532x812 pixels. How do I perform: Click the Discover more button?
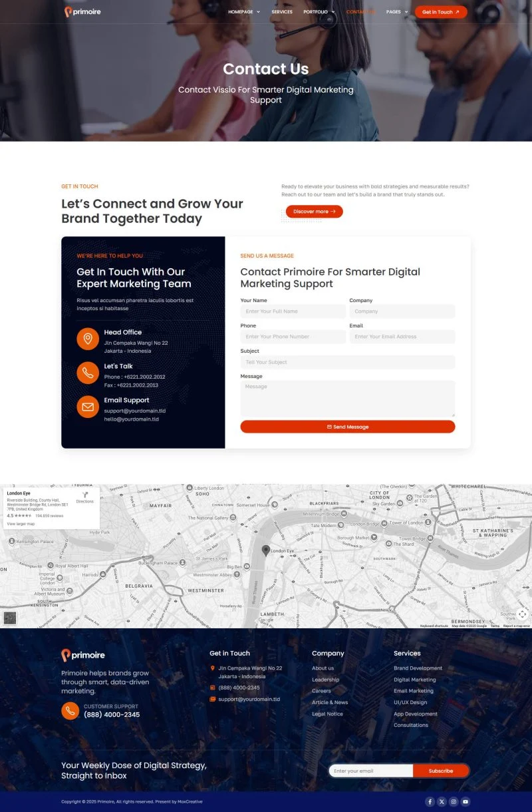click(315, 212)
